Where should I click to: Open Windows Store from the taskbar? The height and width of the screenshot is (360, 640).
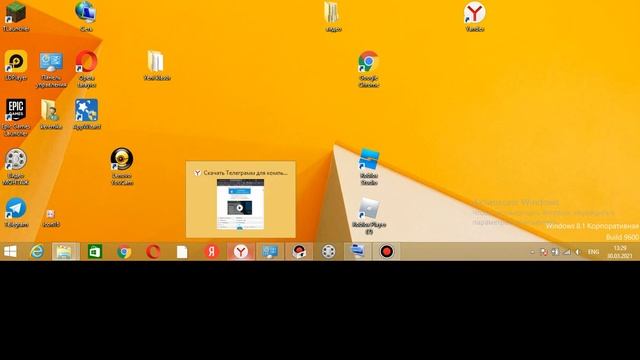(95, 251)
